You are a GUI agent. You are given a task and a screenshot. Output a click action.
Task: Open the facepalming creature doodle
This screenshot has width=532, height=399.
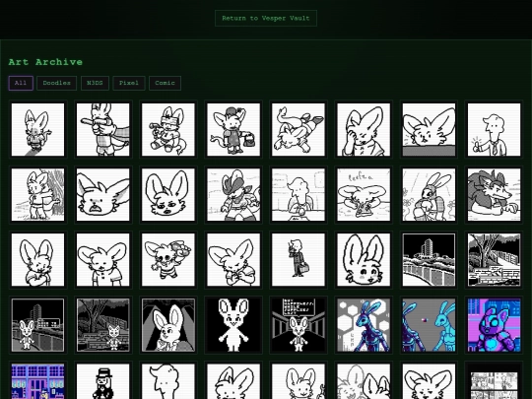364,130
